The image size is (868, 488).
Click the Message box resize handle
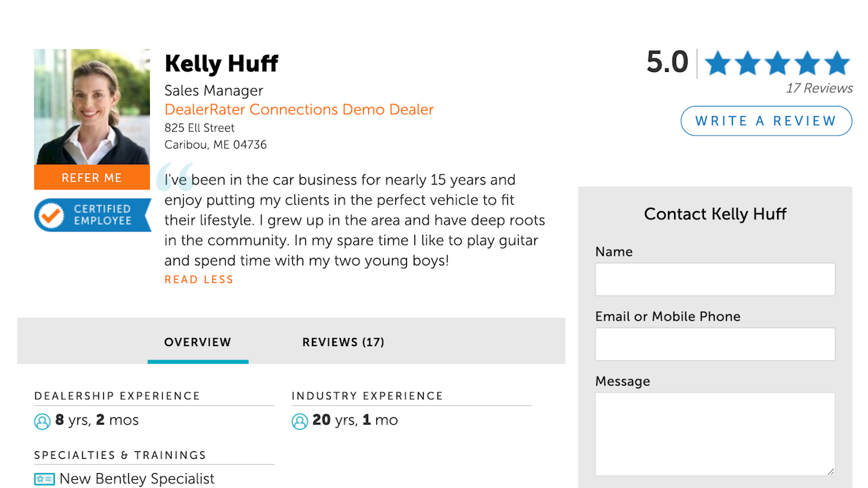click(830, 470)
